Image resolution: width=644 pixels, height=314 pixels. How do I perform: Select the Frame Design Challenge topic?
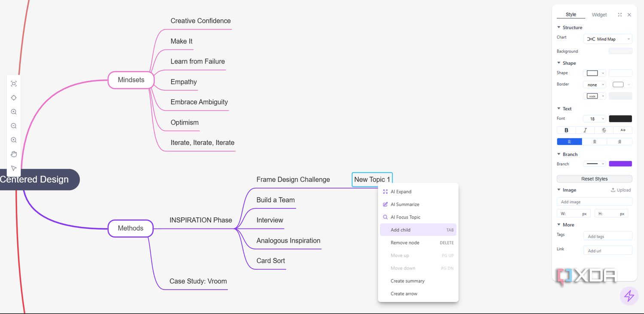click(x=293, y=180)
